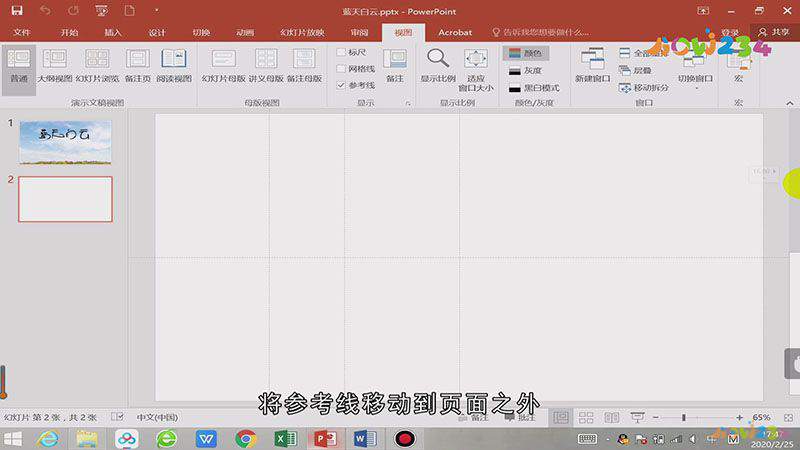
Task: Arrange all windows (全部重排)
Action: pyautogui.click(x=643, y=53)
